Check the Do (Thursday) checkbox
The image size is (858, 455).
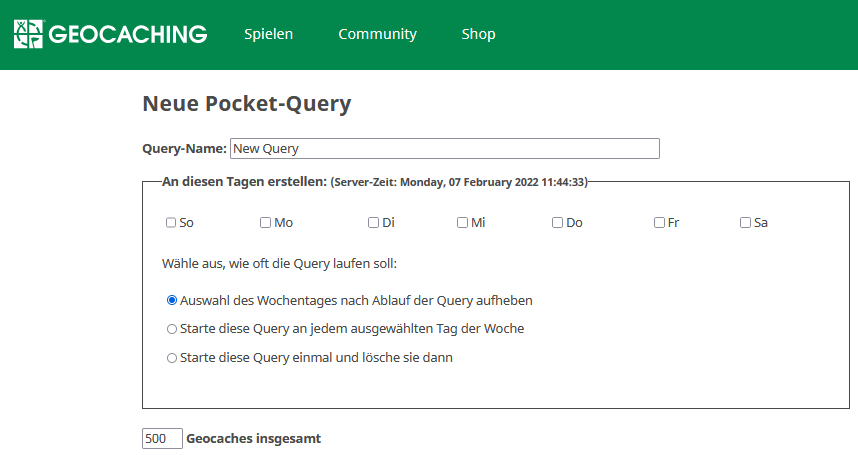pyautogui.click(x=557, y=223)
